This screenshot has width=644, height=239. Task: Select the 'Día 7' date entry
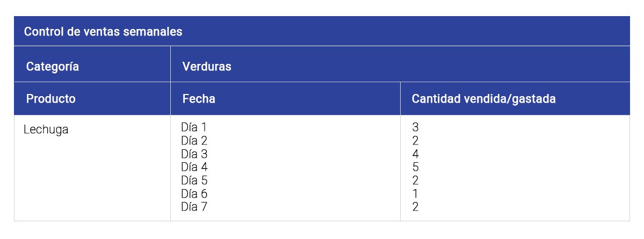tap(194, 207)
